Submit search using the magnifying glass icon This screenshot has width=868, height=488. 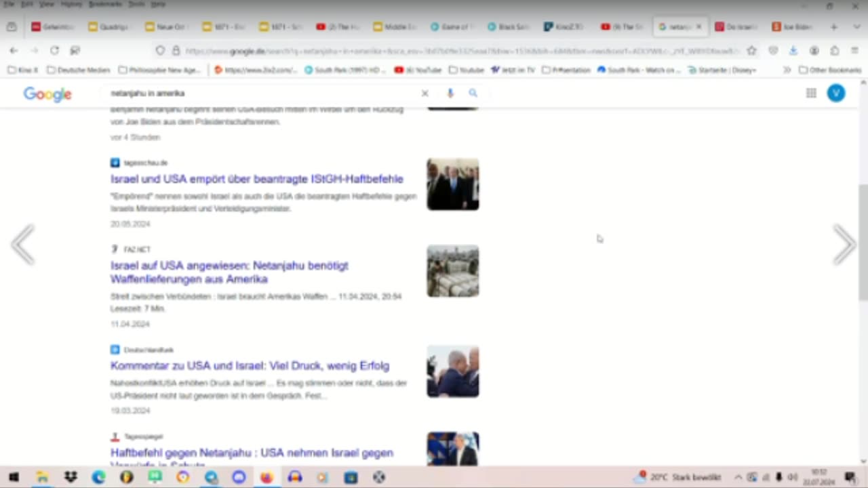click(473, 94)
